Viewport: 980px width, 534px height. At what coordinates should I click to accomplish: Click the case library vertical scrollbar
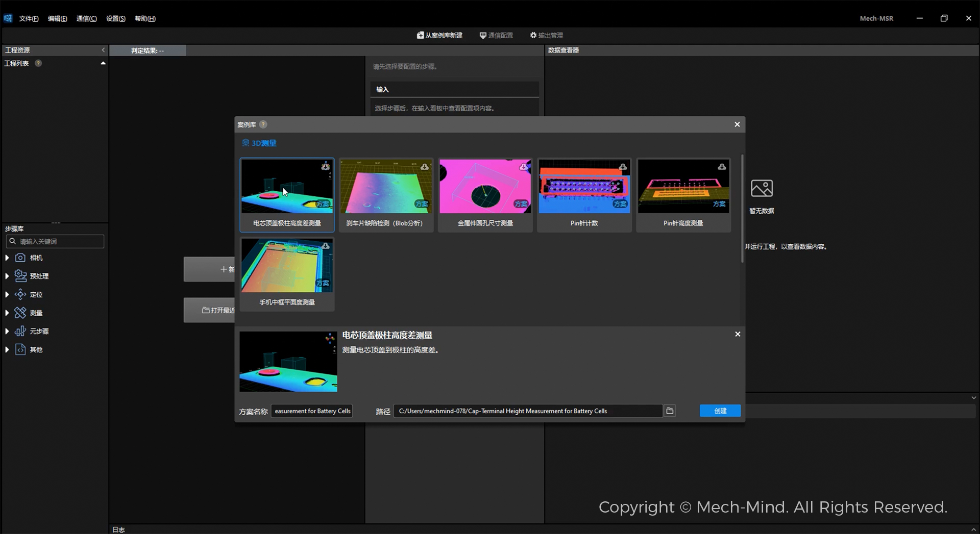pyautogui.click(x=742, y=209)
